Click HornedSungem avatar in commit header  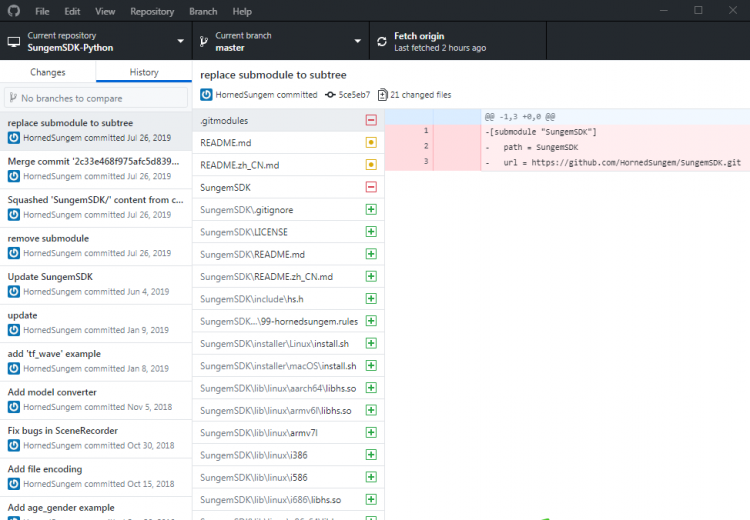click(206, 95)
